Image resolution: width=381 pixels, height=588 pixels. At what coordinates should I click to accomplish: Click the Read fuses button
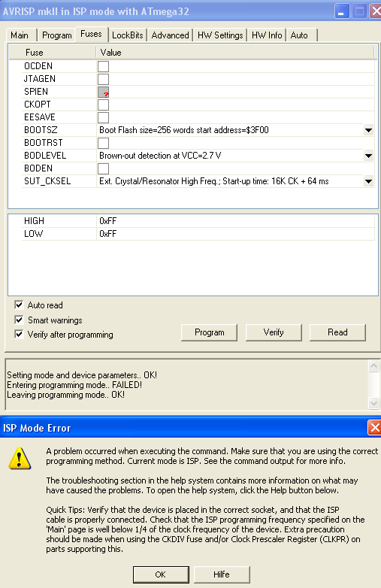[337, 332]
